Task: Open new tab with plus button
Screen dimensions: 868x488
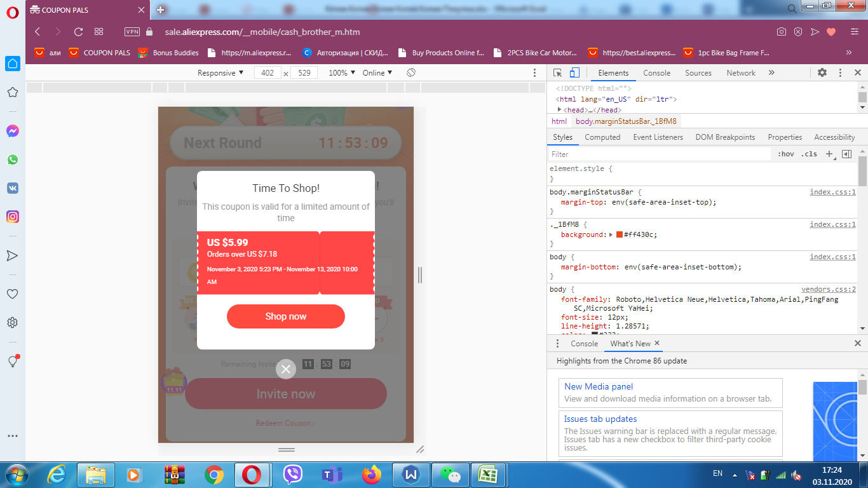Action: point(161,10)
